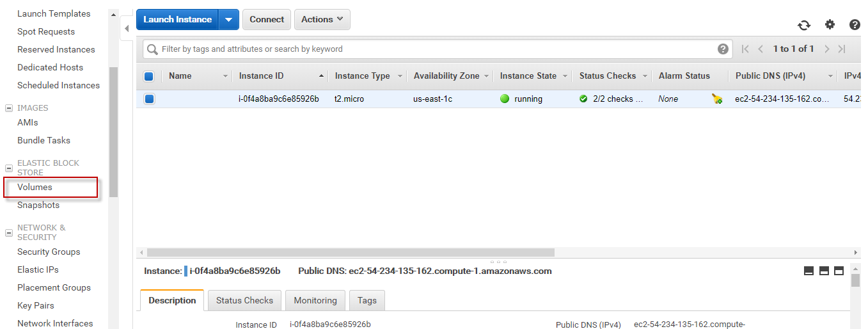Screen dimensions: 868x329
Task: Click the refresh instances icon
Action: [x=804, y=25]
